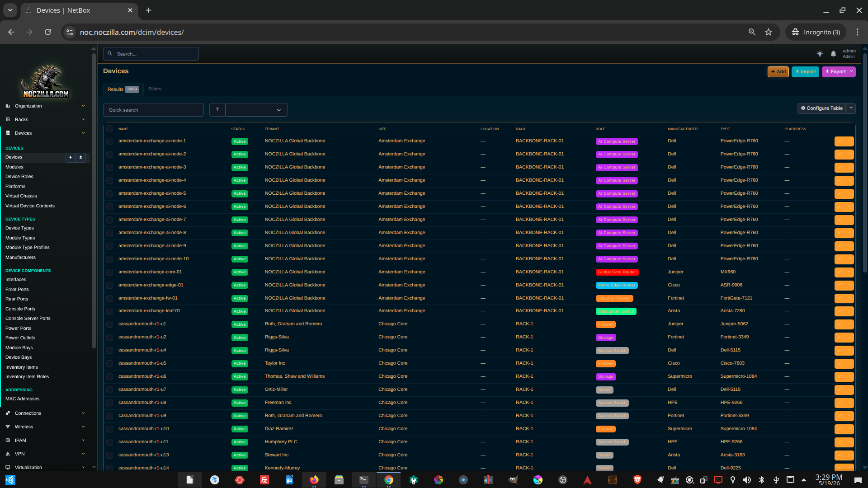The width and height of the screenshot is (868, 488).
Task: Open the notifications bell
Action: [833, 54]
